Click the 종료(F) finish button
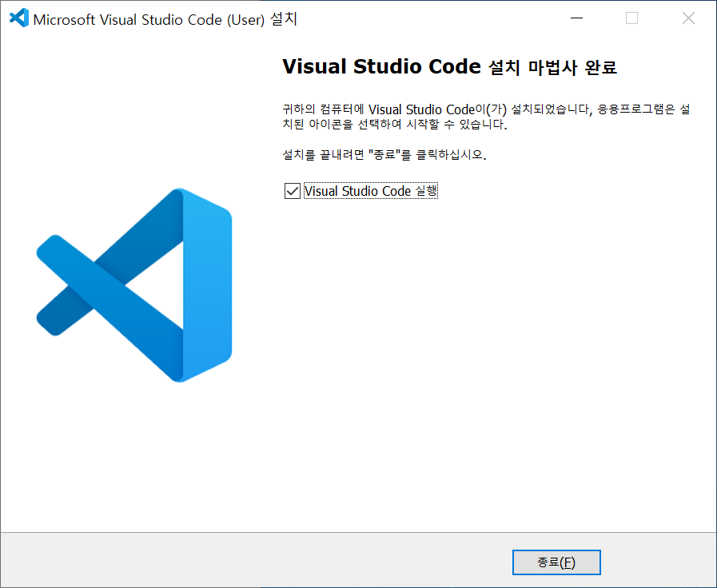 pos(556,562)
